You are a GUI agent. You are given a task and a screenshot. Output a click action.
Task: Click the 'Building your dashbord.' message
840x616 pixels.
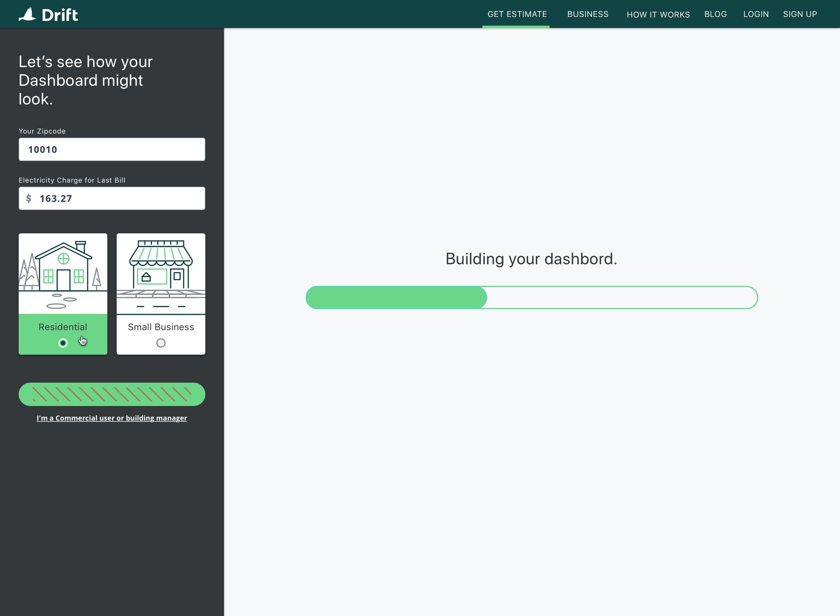coord(531,259)
